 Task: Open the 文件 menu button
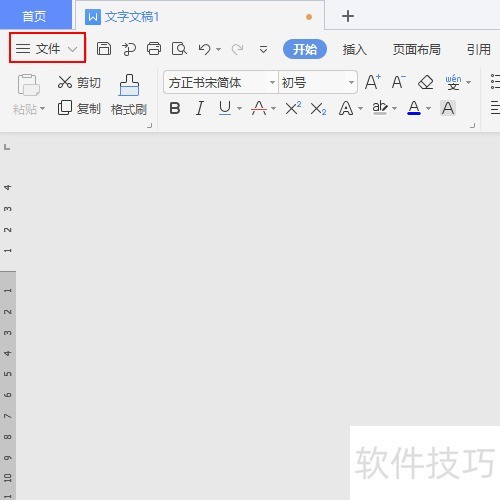tap(47, 48)
